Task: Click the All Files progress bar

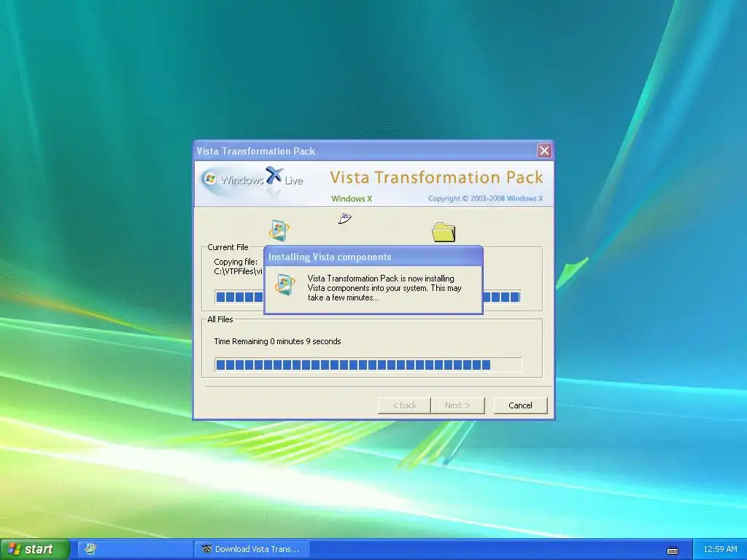Action: 368,365
